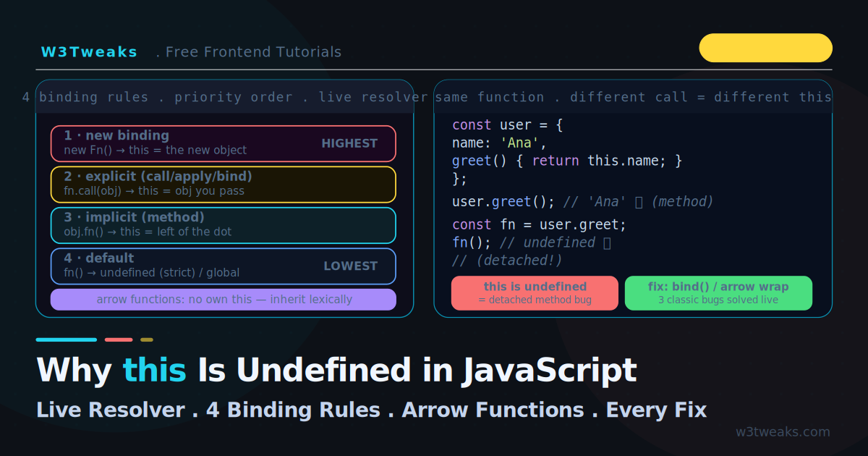Click the green 'fix: bind() / arrow wrap' box
The height and width of the screenshot is (456, 868).
(718, 293)
